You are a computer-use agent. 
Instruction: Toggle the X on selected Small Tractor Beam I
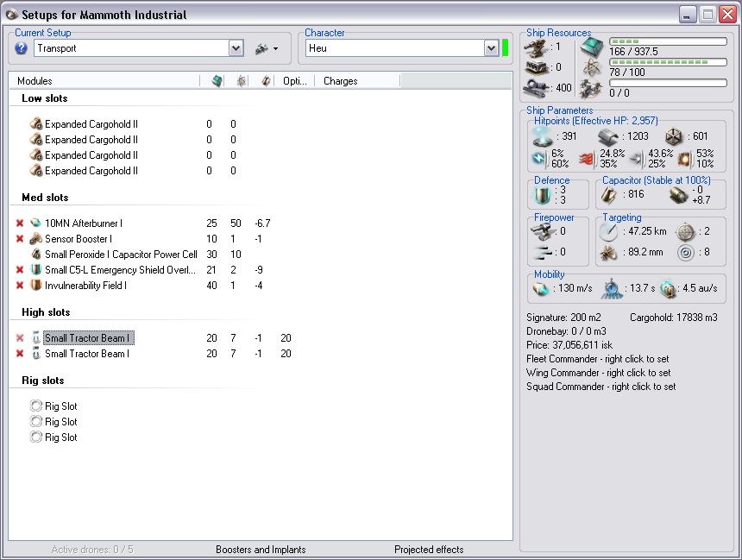click(20, 338)
